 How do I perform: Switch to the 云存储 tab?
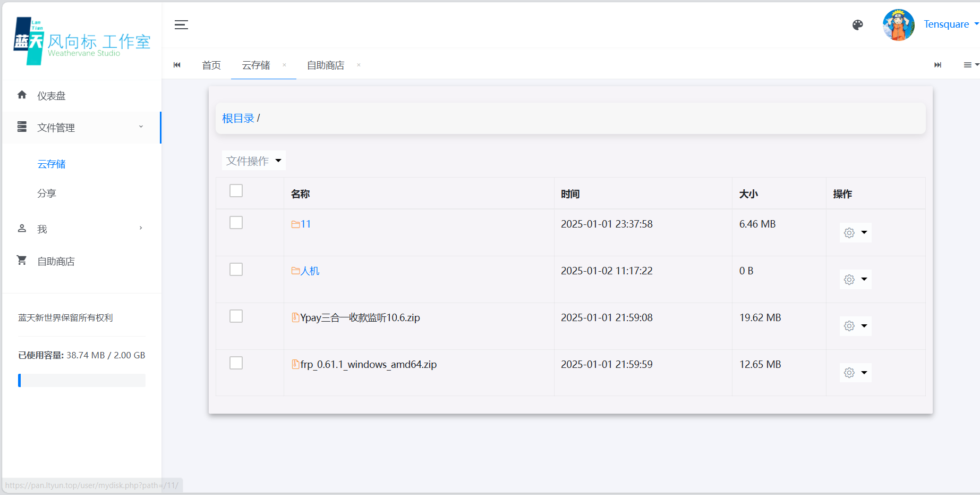coord(256,65)
